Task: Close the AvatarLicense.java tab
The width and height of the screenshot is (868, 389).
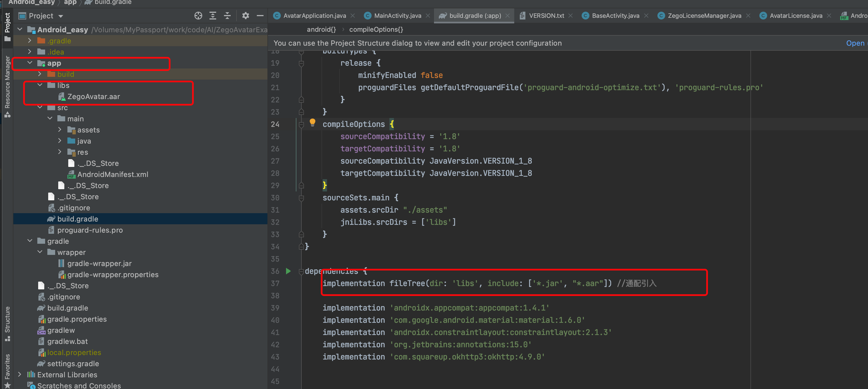Action: tap(829, 16)
